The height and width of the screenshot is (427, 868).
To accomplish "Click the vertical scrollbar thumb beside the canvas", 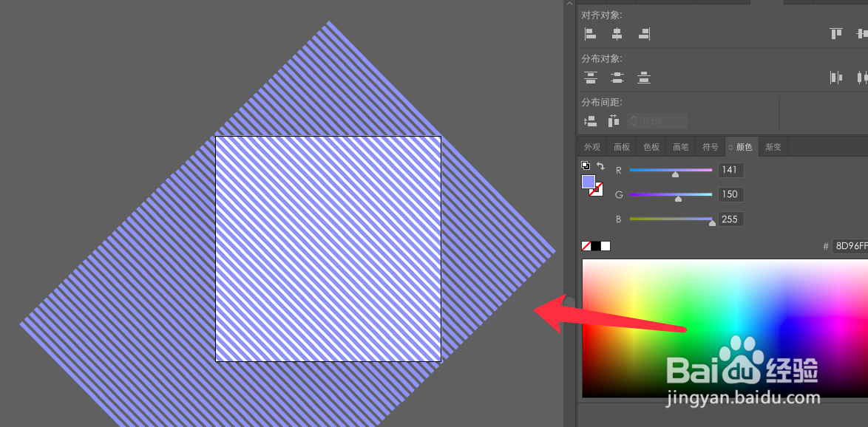I will click(569, 303).
